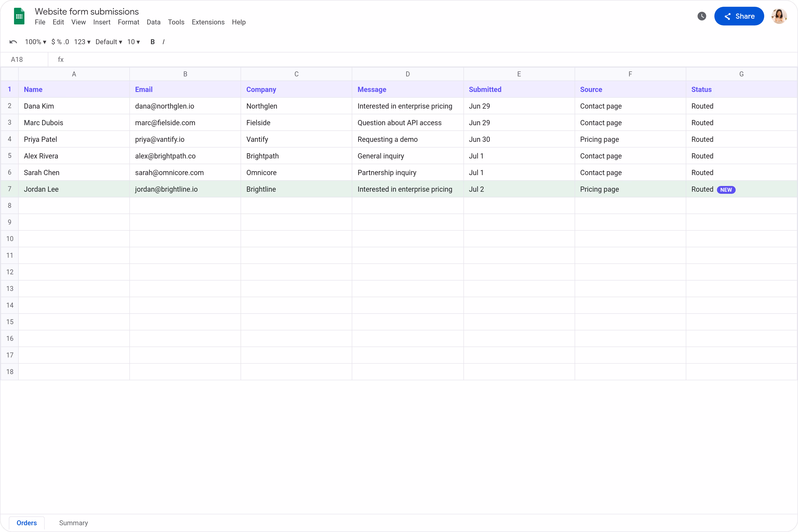
Task: Select Dana Kim's Routed status cell
Action: pos(742,106)
